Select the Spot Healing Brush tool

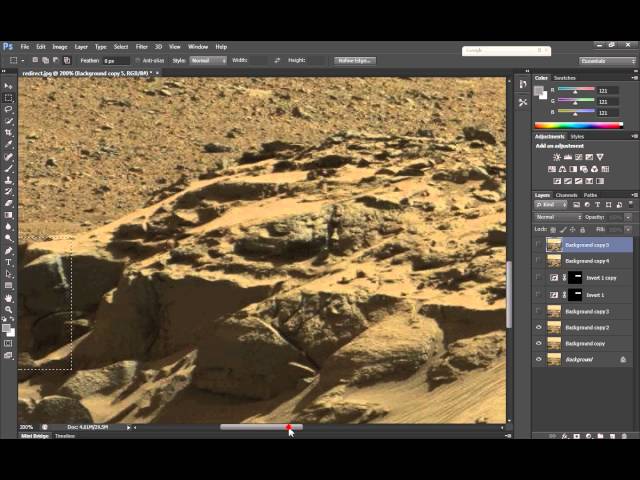point(8,156)
